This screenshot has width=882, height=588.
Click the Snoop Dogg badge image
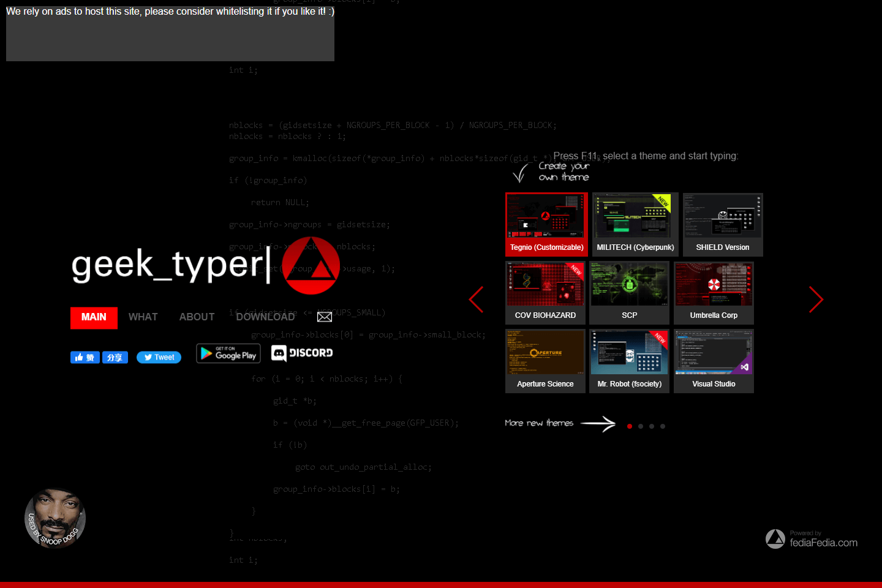pyautogui.click(x=55, y=518)
